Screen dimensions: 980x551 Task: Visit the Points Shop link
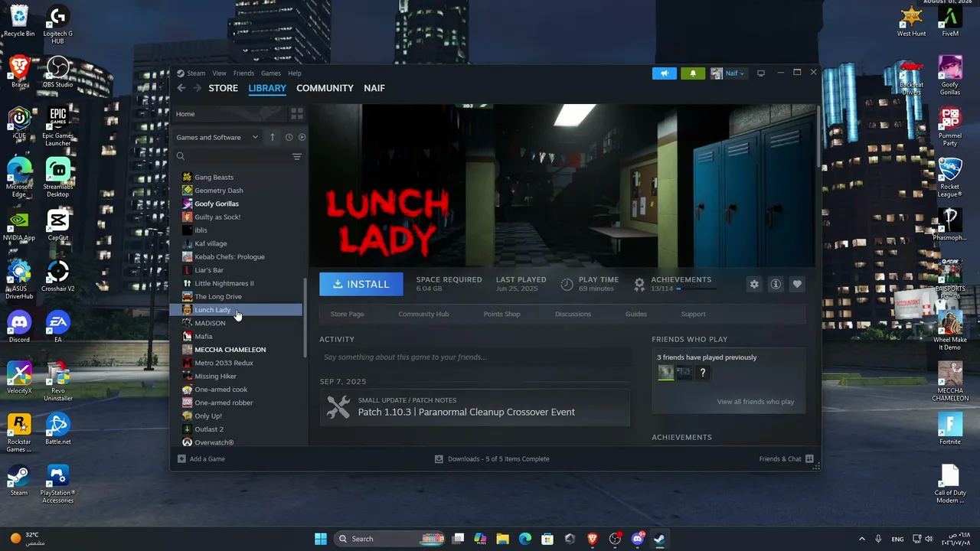[501, 314]
